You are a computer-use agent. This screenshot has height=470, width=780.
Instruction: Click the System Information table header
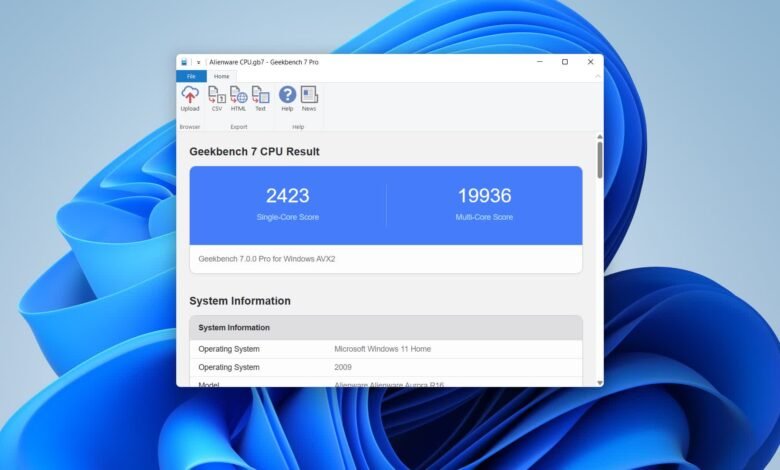click(386, 328)
